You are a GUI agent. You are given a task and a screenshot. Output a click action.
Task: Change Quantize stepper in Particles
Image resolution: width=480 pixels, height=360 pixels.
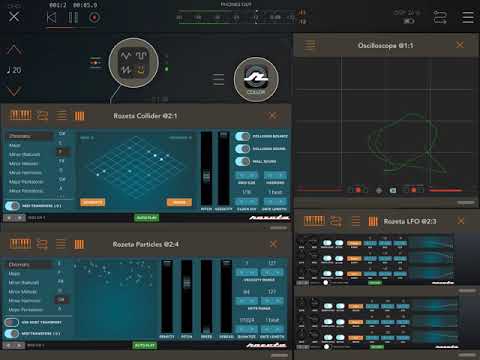[247, 329]
